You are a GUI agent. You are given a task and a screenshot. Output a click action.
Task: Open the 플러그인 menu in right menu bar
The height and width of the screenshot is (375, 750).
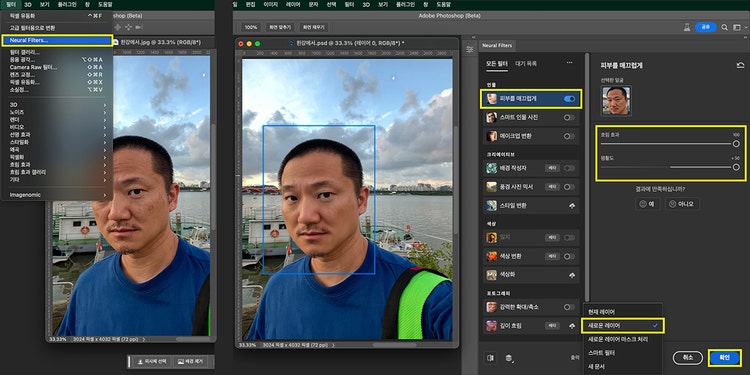click(x=404, y=4)
